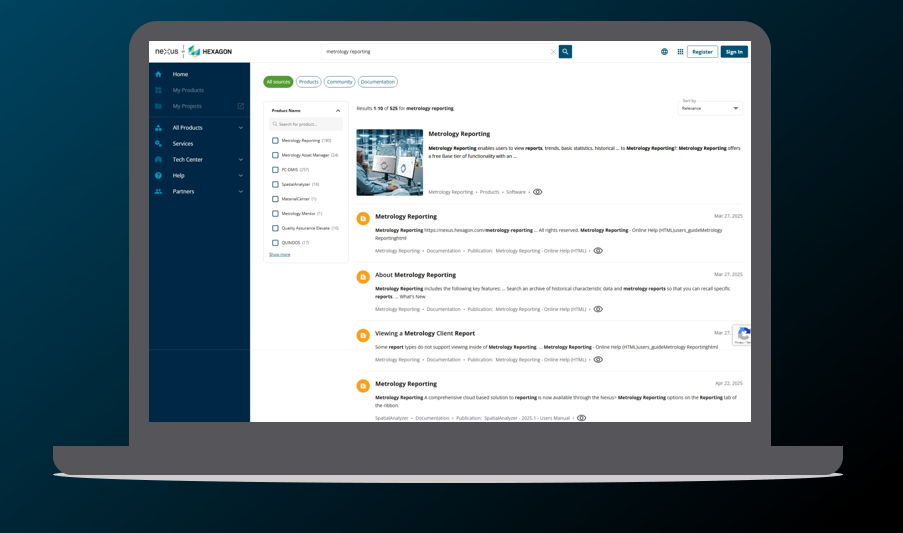This screenshot has height=533, width=903.
Task: Open Services in the sidebar menu
Action: coord(183,144)
